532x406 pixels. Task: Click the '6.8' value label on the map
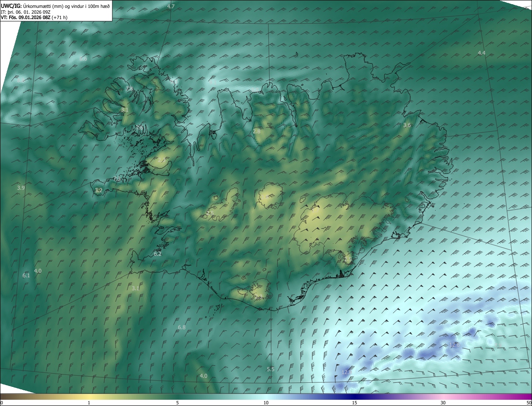point(182,328)
